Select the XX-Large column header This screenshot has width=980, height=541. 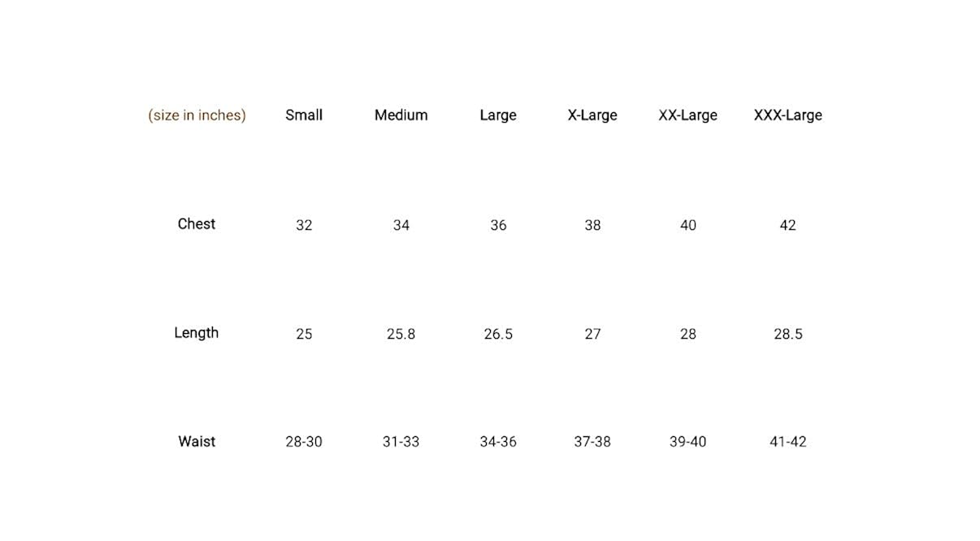(687, 115)
